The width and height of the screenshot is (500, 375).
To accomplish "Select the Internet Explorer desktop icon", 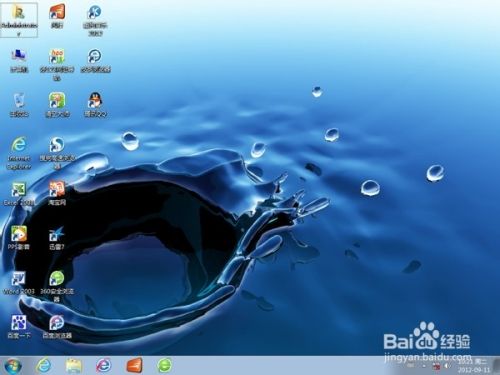I will (19, 153).
